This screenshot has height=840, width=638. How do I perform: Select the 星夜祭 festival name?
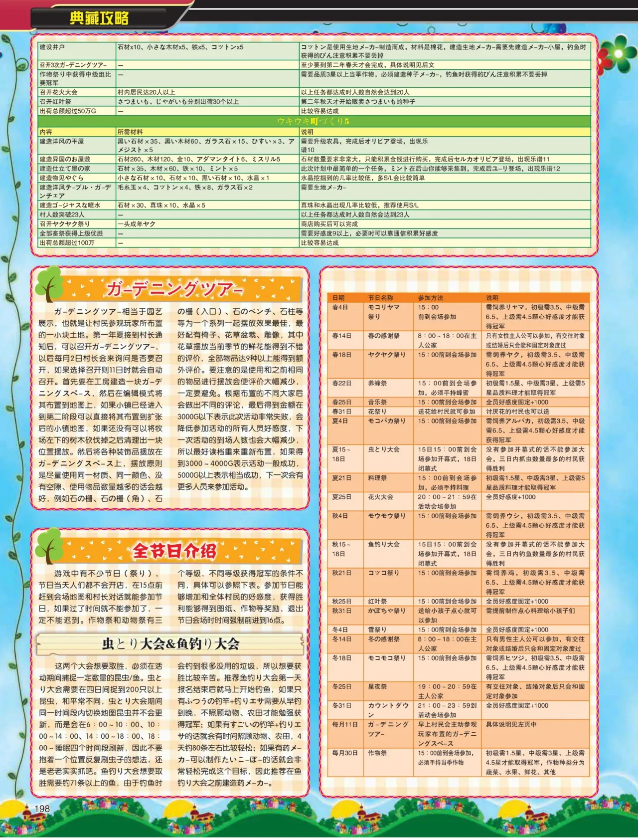[377, 686]
